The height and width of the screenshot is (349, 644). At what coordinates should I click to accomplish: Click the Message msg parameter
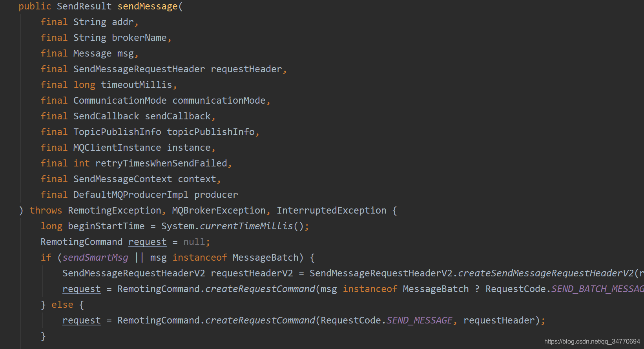[x=104, y=54]
